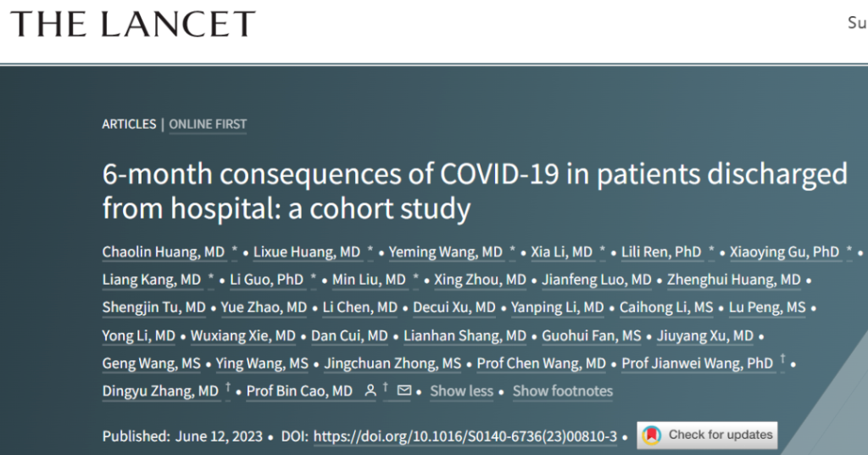Click the Crossmark bookmark icon

click(x=651, y=436)
